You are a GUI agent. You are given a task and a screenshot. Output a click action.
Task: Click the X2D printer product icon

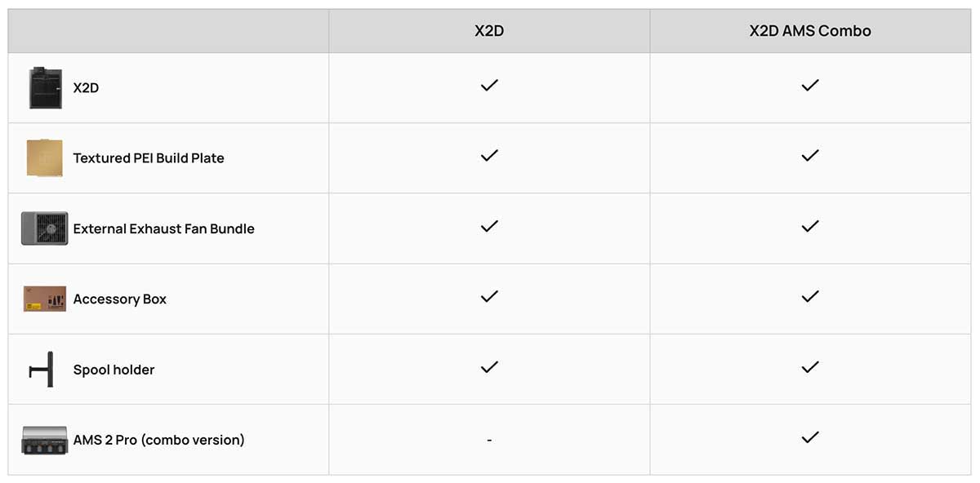click(45, 88)
